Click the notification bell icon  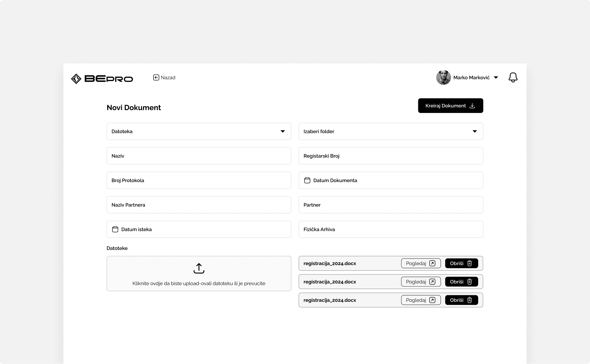coord(513,77)
